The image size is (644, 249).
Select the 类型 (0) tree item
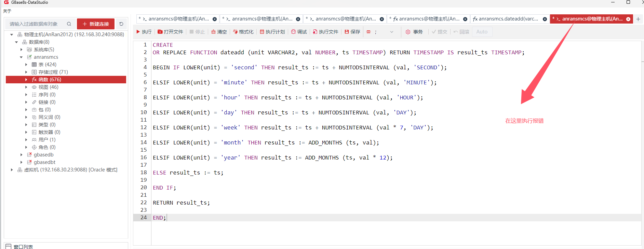(47, 125)
